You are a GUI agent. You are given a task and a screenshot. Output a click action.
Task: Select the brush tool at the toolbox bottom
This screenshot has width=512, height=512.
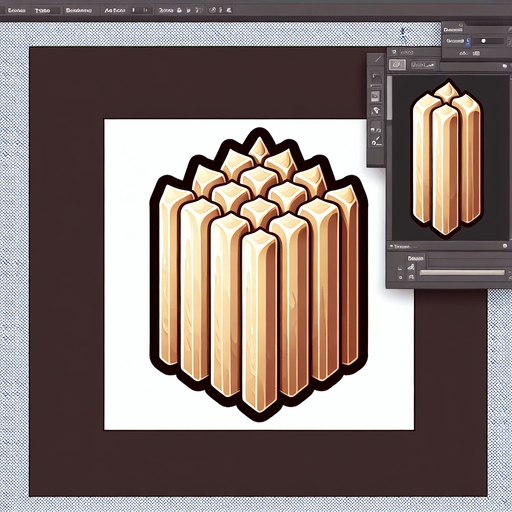(376, 141)
